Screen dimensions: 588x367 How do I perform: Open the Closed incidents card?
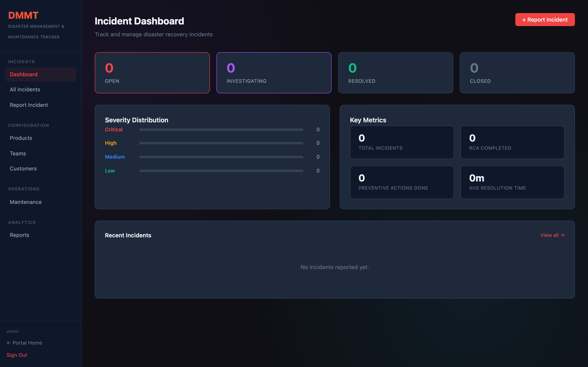[x=517, y=73]
